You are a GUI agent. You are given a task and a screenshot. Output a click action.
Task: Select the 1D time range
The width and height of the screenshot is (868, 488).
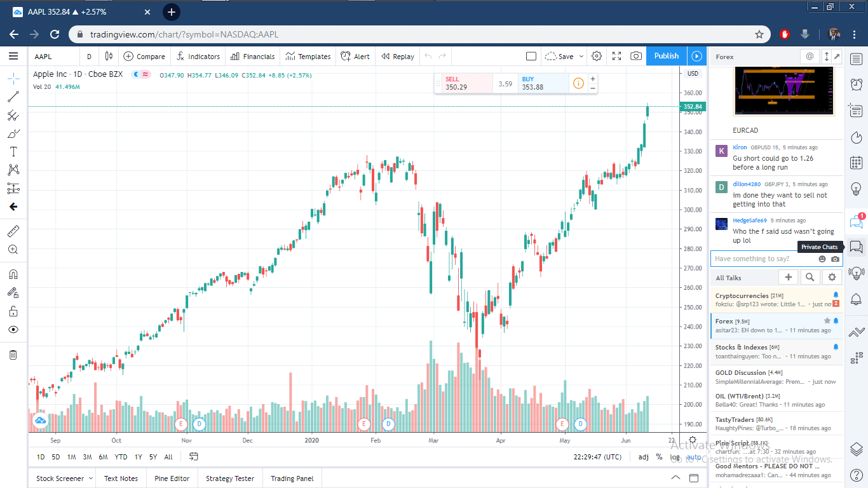pos(41,457)
